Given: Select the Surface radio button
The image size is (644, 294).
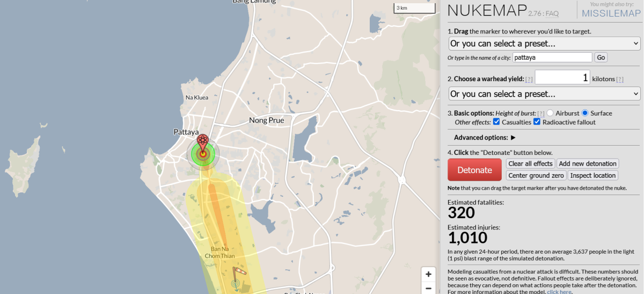Looking at the screenshot, I should point(585,113).
